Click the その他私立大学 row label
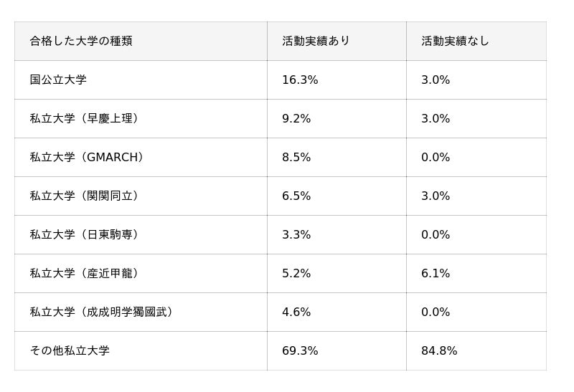The image size is (574, 392). (70, 350)
